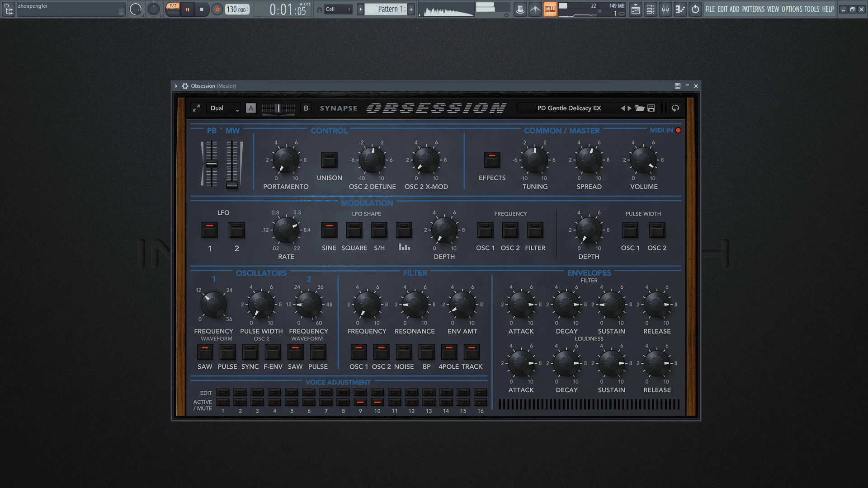Click the tempo 130.000 field

click(x=237, y=9)
